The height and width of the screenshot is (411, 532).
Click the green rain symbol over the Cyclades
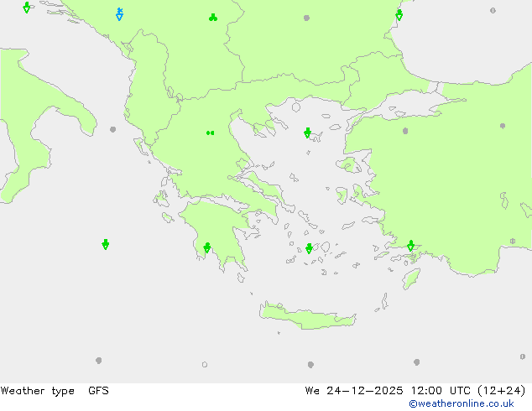[309, 248]
